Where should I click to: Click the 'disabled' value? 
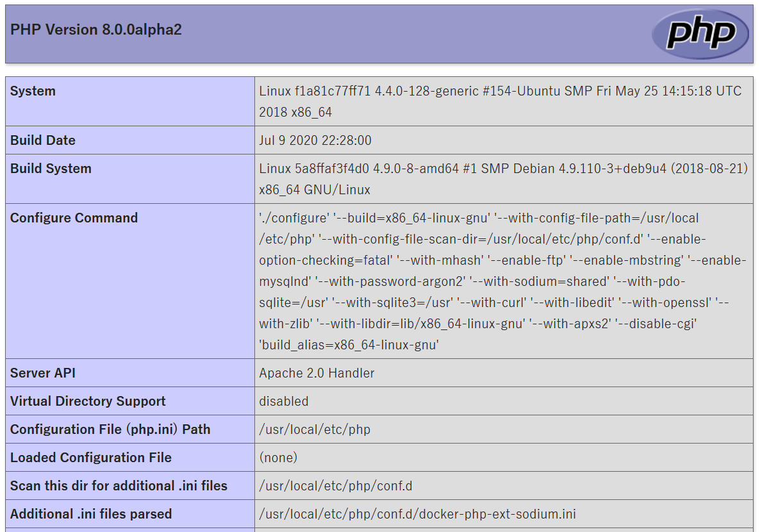pos(283,401)
